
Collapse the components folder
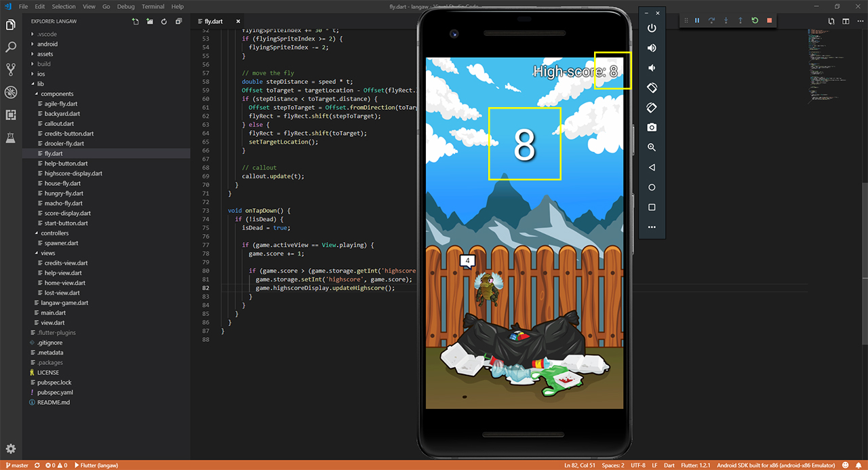(57, 94)
